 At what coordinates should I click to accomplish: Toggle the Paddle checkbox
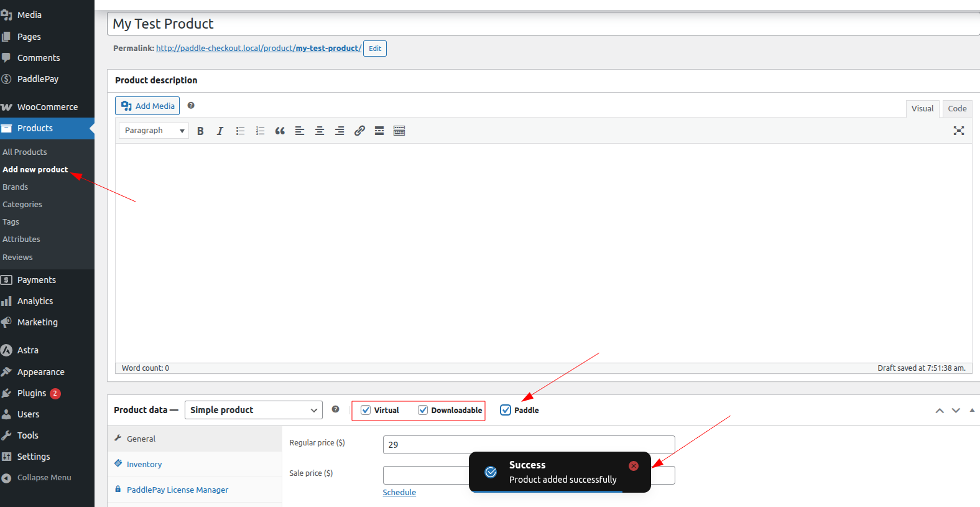(x=506, y=410)
